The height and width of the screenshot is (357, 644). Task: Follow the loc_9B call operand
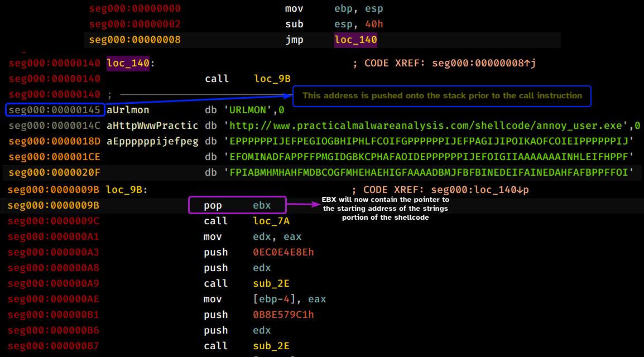(272, 79)
